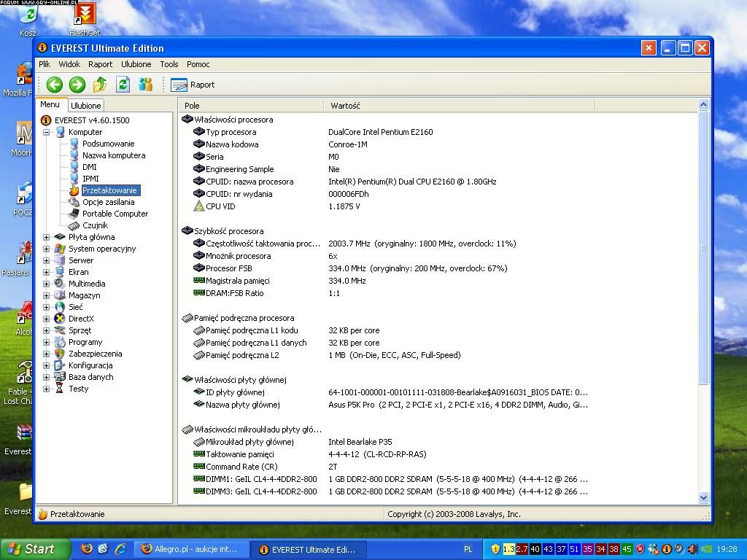747x560 pixels.
Task: Expand the Płyta główna tree node
Action: point(46,237)
